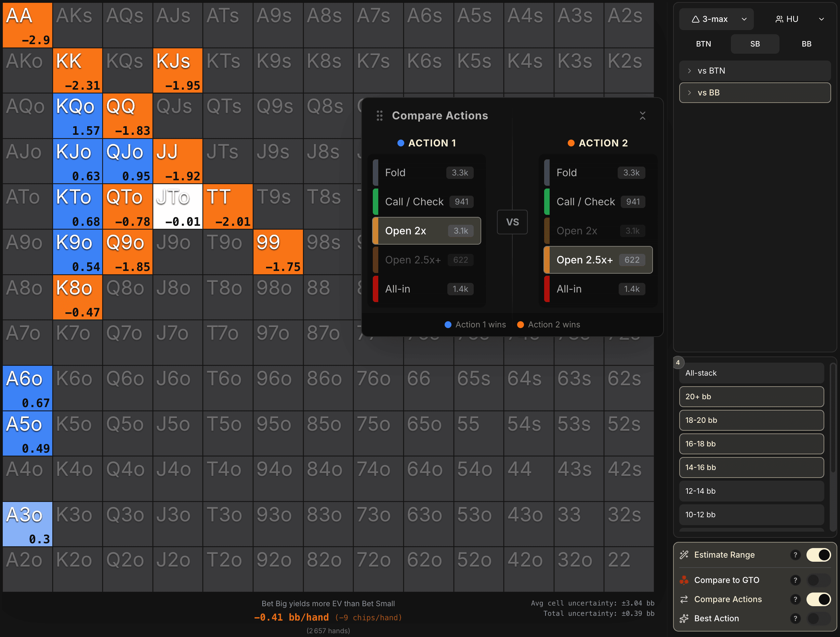840x637 pixels.
Task: Click the A3o hand cell
Action: point(27,524)
